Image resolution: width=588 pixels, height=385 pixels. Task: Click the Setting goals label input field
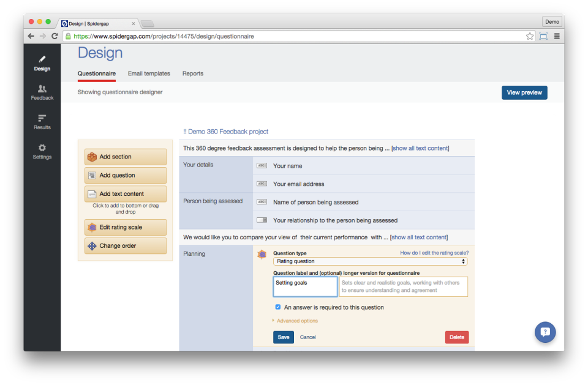point(305,286)
